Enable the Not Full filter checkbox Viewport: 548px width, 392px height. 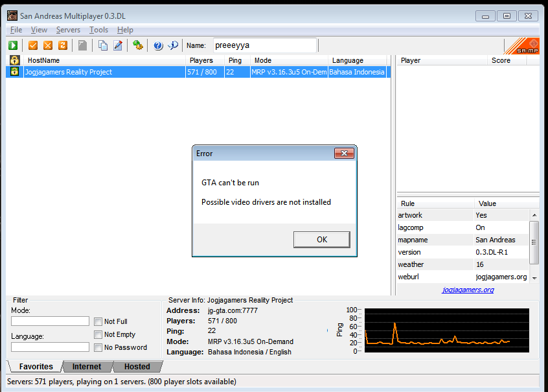(x=98, y=321)
